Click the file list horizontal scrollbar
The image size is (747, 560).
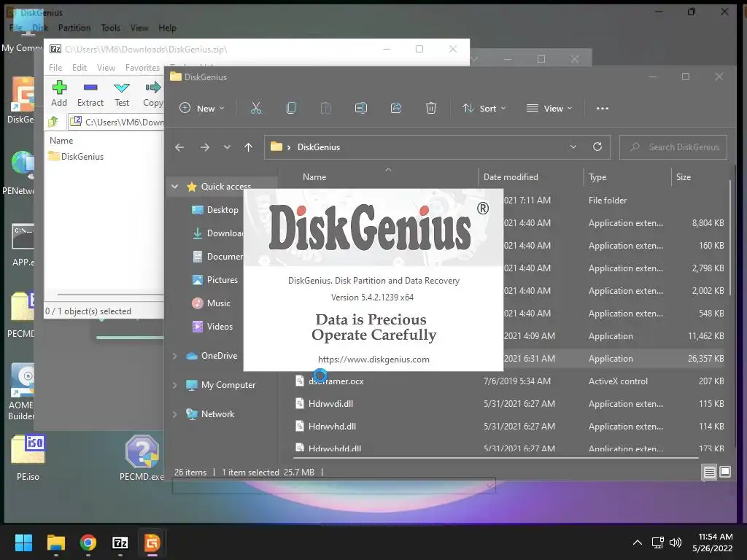(496, 458)
